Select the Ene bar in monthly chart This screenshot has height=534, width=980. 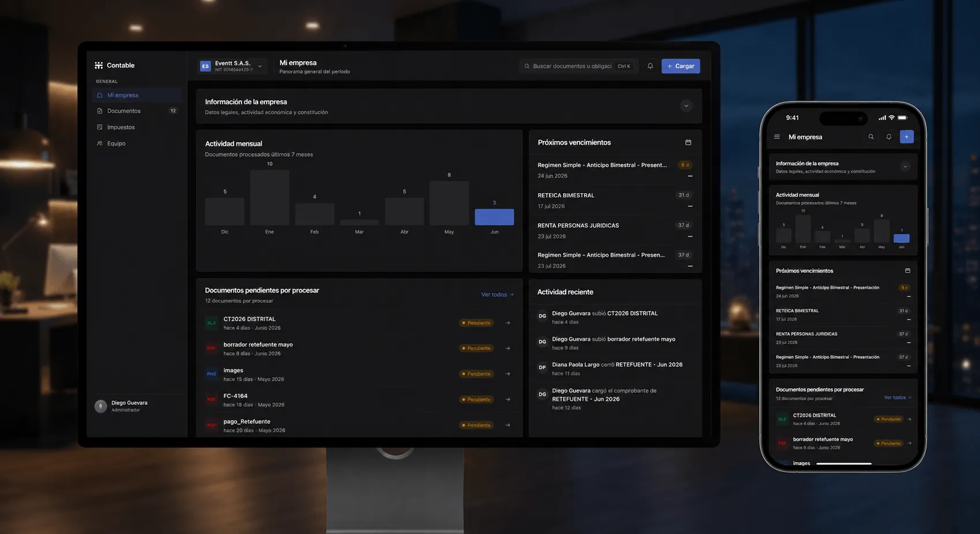point(270,198)
